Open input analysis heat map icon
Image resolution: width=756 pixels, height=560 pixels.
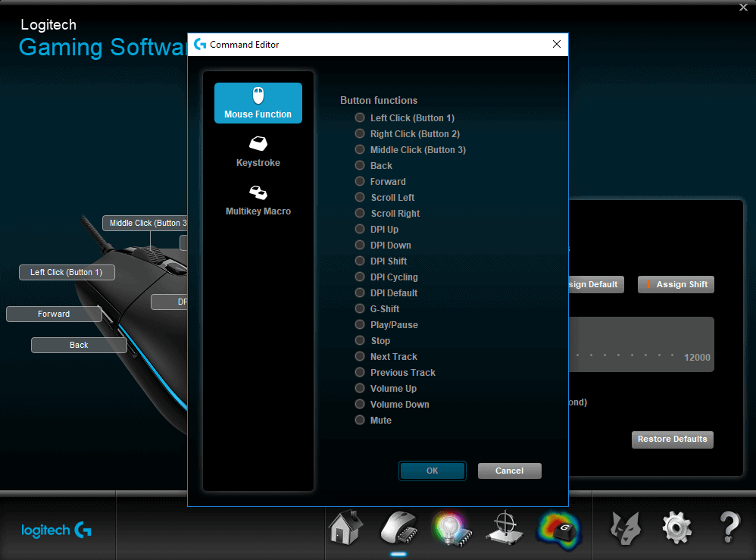558,530
